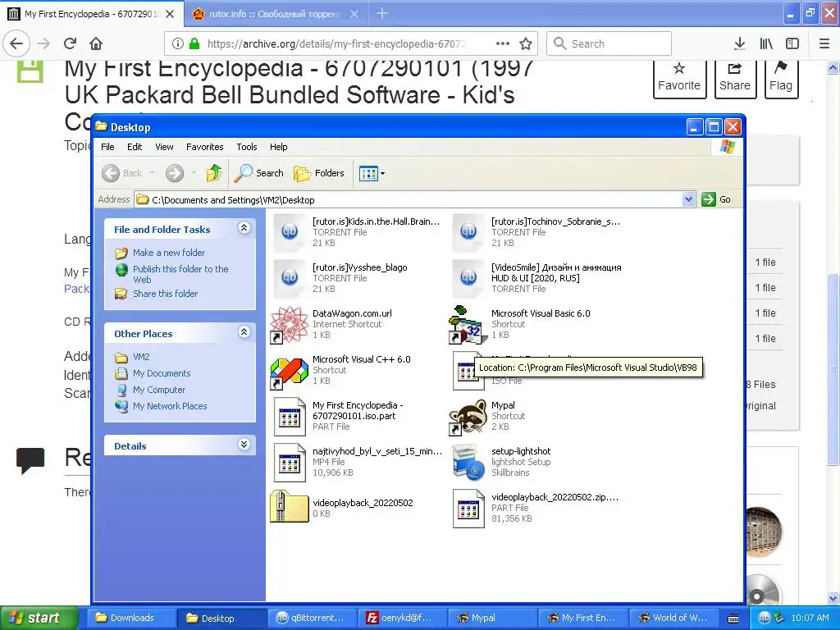Click the Forward arrow in Explorer toolbar
The image size is (840, 630).
[x=175, y=173]
